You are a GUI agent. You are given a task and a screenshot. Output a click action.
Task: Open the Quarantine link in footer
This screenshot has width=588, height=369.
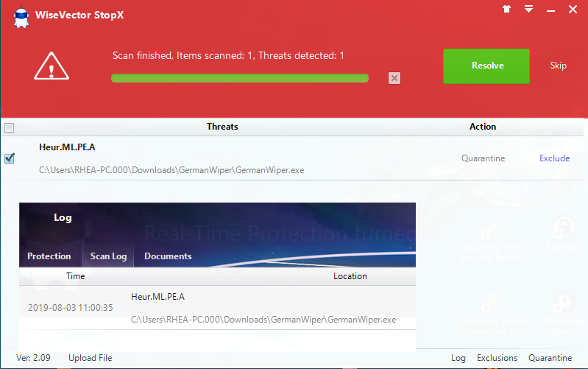coord(550,358)
